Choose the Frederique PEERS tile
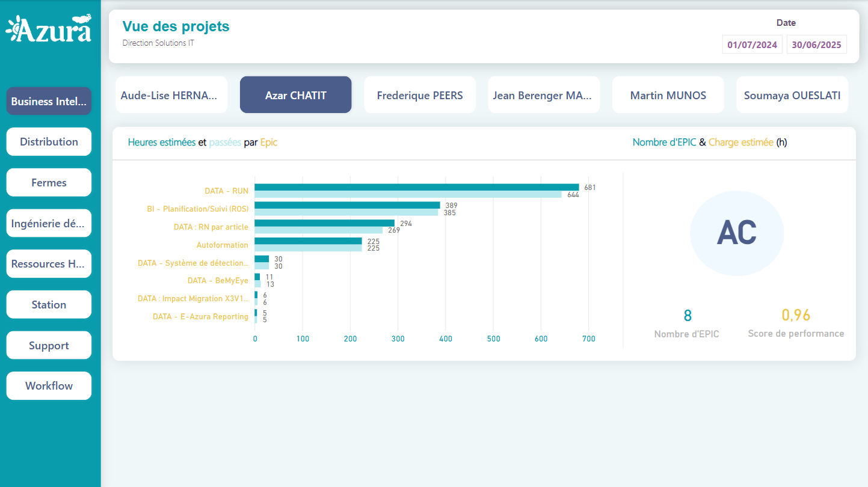This screenshot has height=487, width=868. tap(420, 95)
